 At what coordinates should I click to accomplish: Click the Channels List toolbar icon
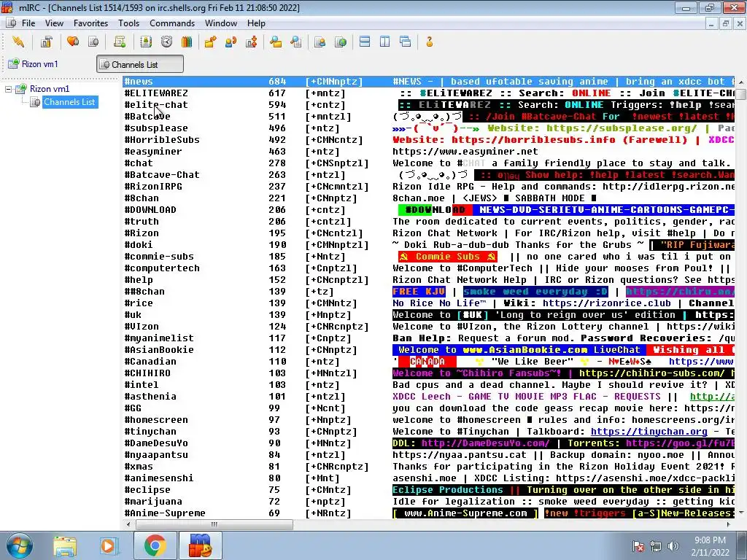pos(93,42)
